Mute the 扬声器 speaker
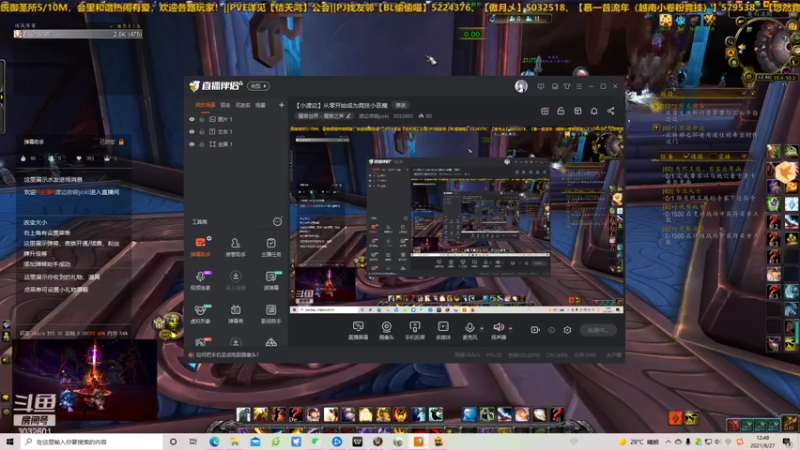 click(x=498, y=330)
